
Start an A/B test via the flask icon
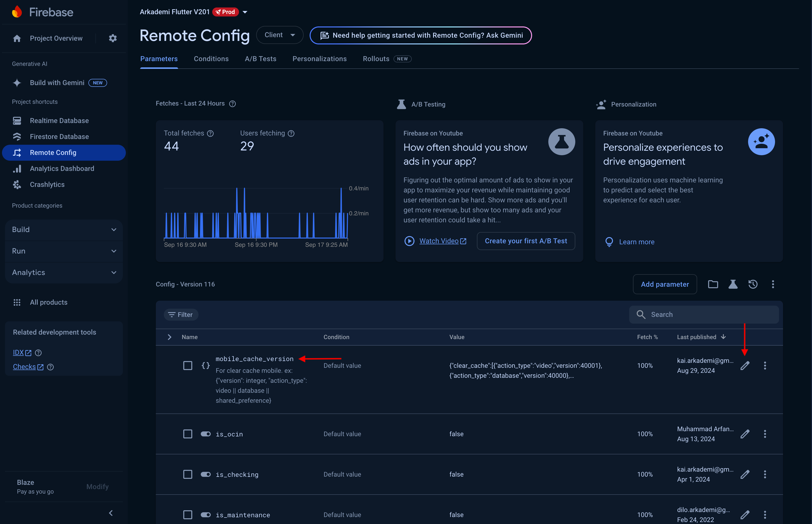tap(733, 284)
